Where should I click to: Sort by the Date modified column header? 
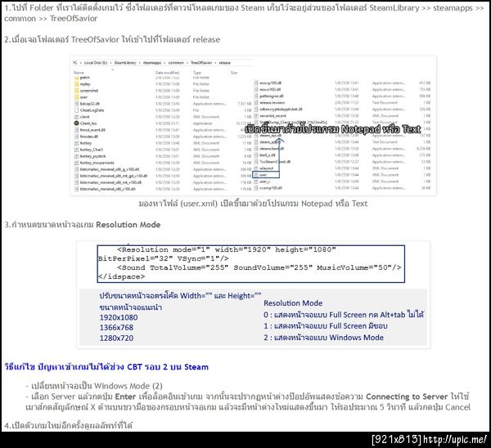[x=167, y=73]
